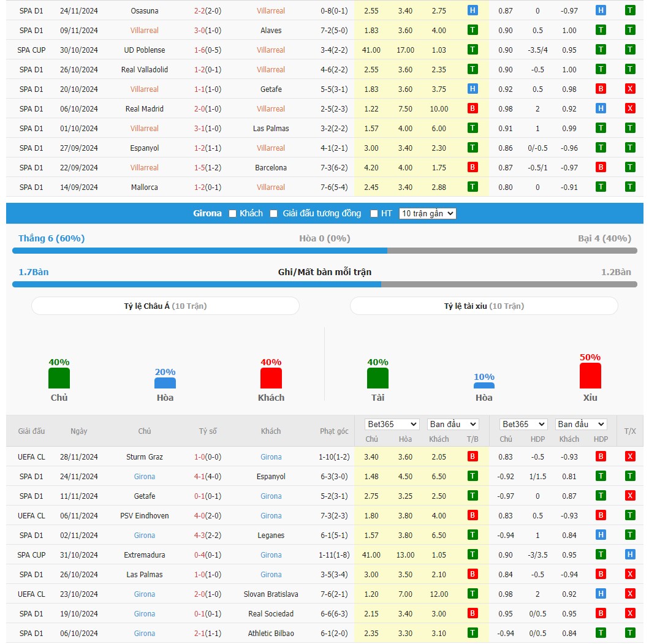Viewport: 649px width, 644px height.
Task: Enable the Giải đấu tương đồng checkbox
Action: tap(273, 214)
